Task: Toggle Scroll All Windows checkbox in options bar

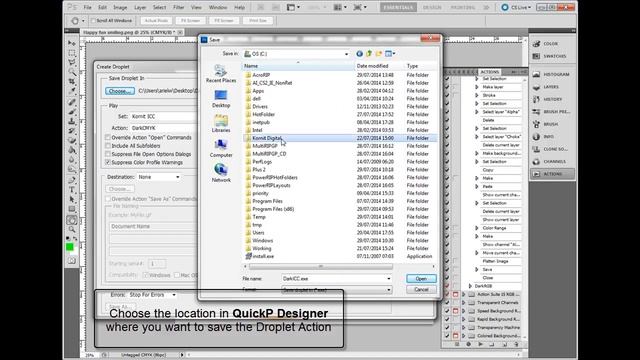Action: point(93,20)
